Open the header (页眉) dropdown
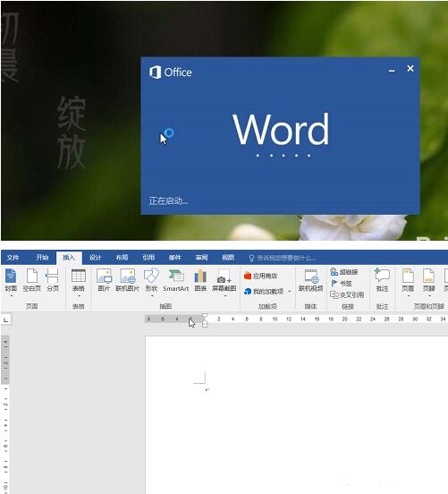448x494 pixels. click(x=408, y=282)
